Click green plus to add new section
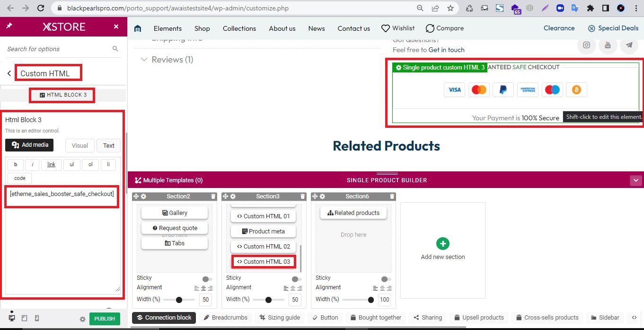Viewport: 644px width, 330px height. [442, 243]
